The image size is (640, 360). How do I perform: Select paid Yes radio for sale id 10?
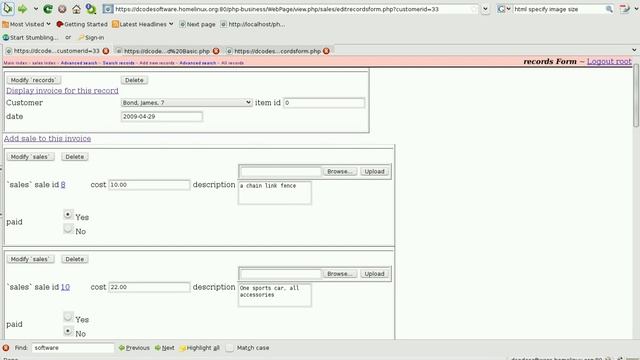point(68,317)
